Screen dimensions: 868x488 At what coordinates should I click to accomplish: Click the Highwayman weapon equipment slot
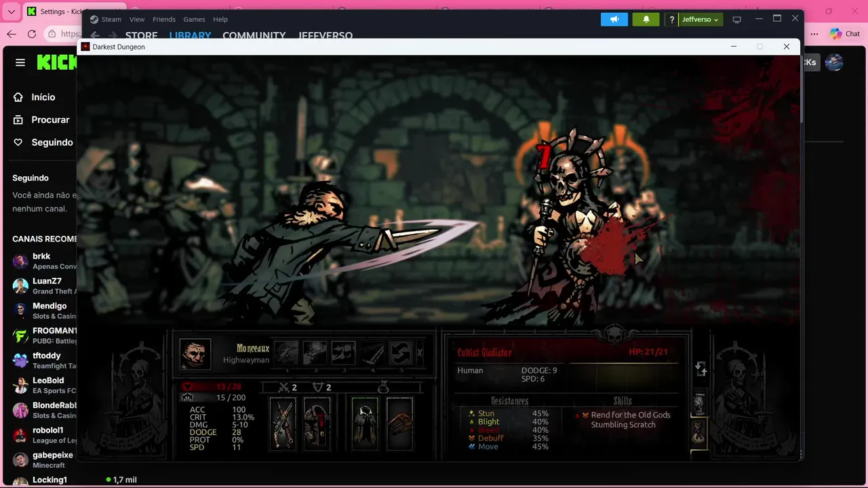tap(283, 424)
